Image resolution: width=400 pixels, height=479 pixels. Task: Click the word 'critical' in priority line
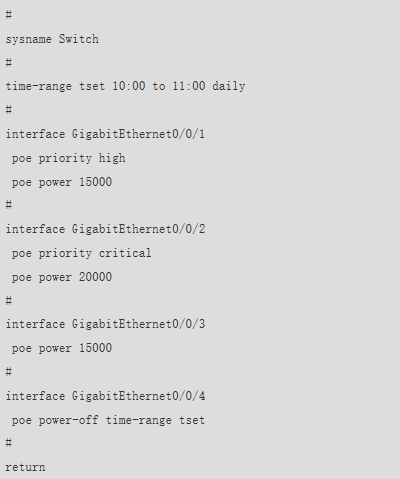click(125, 253)
